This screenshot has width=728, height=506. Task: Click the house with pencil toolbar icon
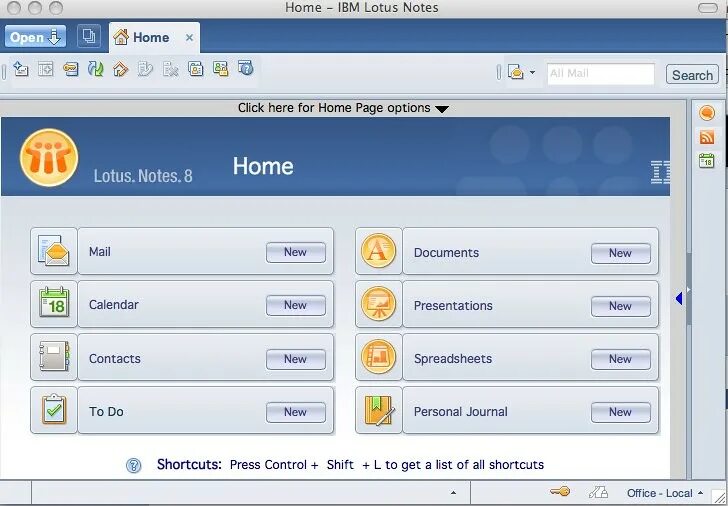point(120,69)
